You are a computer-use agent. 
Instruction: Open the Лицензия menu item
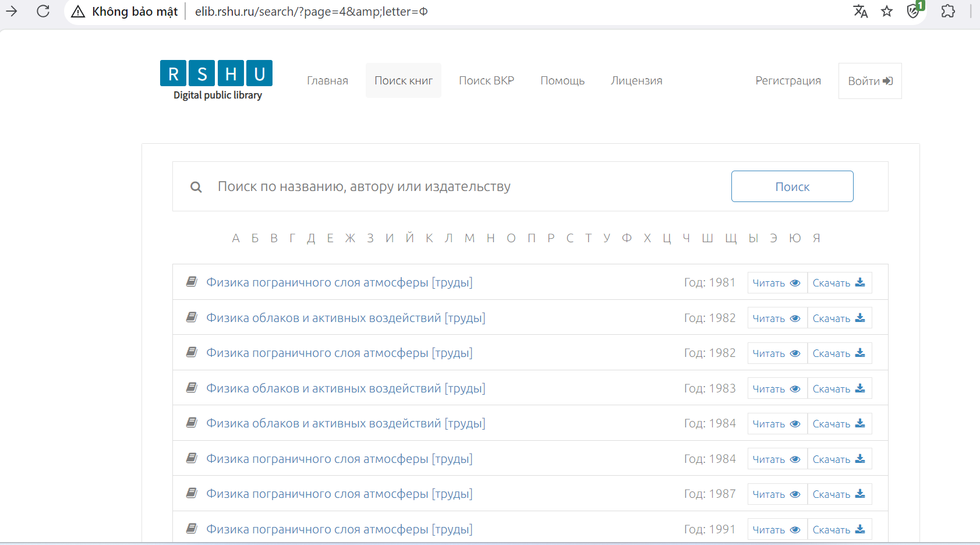[636, 80]
